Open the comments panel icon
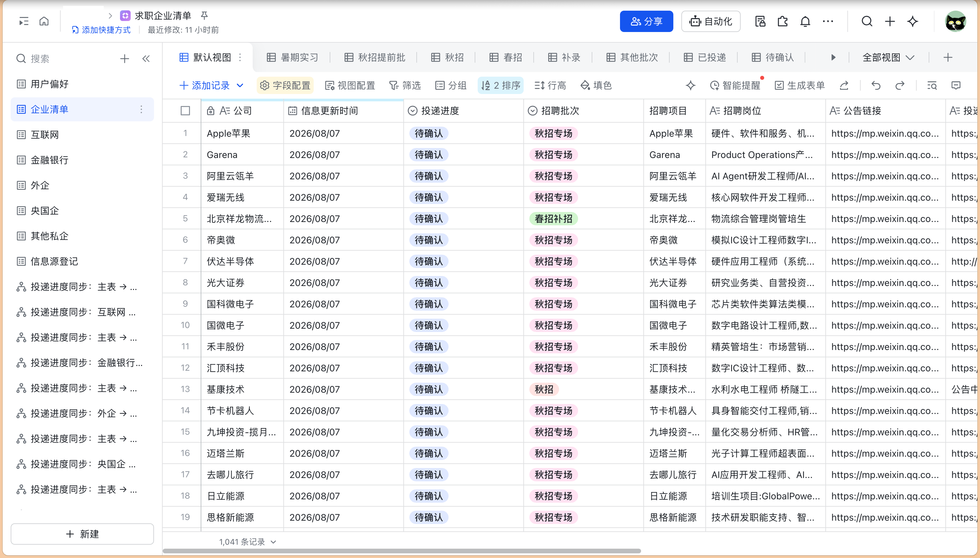Screen dimensions: 980x558 tap(956, 85)
